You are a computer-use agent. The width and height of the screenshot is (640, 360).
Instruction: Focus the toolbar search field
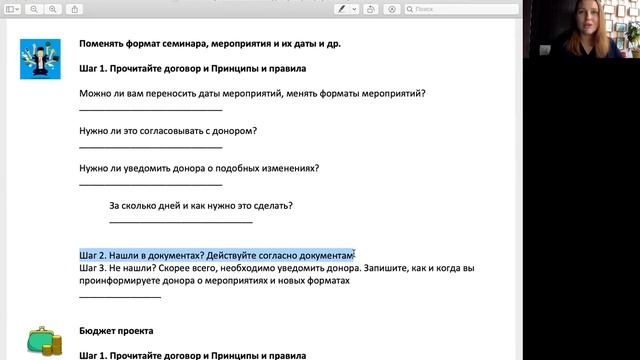click(x=462, y=9)
